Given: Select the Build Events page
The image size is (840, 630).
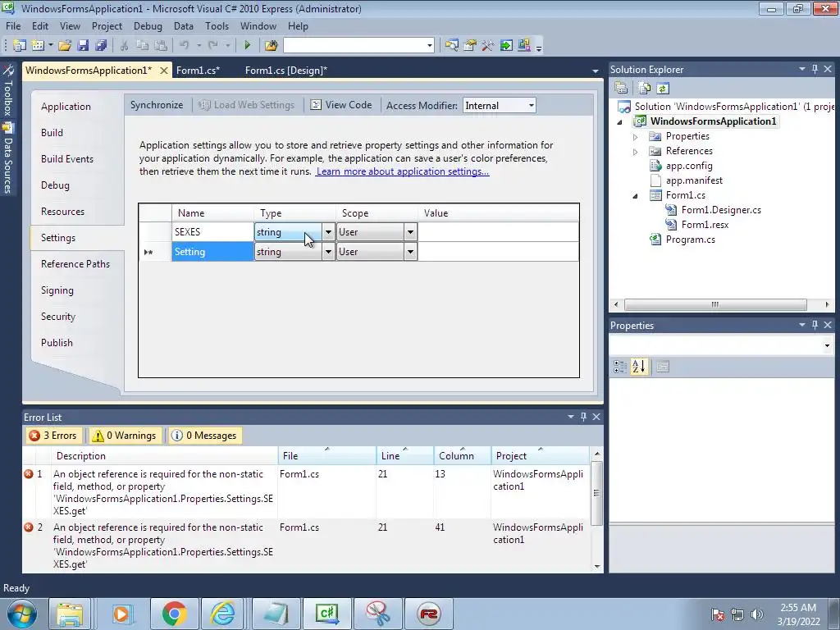Looking at the screenshot, I should click(67, 158).
